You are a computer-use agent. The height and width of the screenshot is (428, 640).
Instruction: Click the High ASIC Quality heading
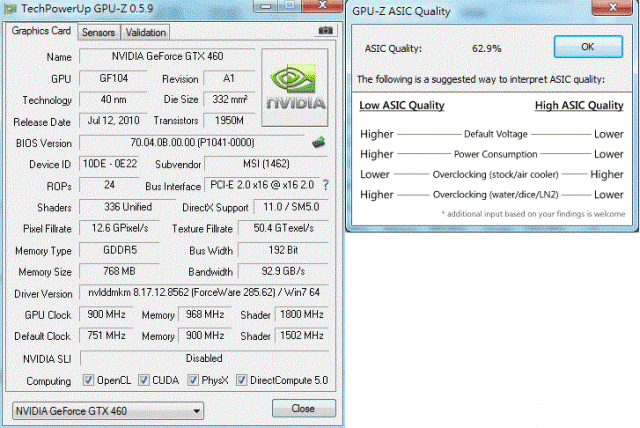[579, 106]
